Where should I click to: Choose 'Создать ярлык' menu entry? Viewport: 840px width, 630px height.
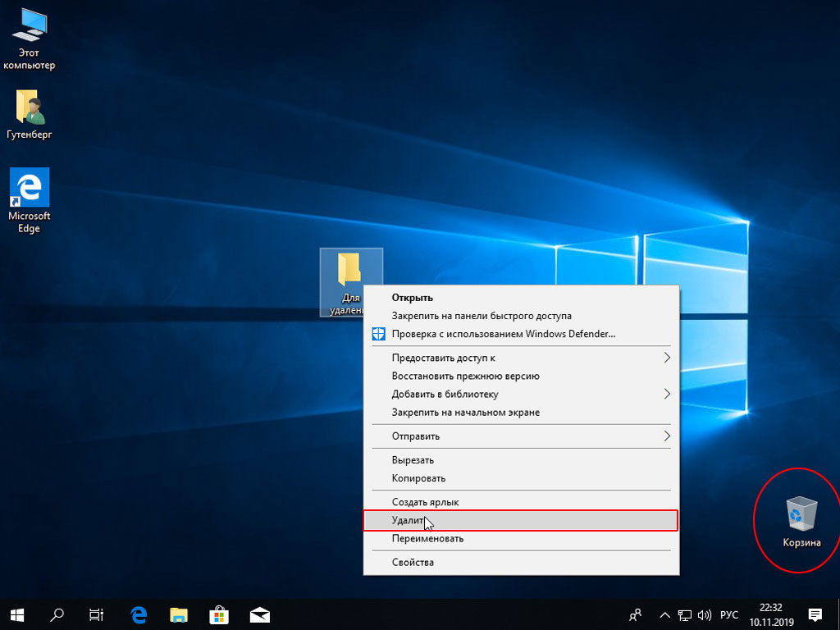[521, 502]
